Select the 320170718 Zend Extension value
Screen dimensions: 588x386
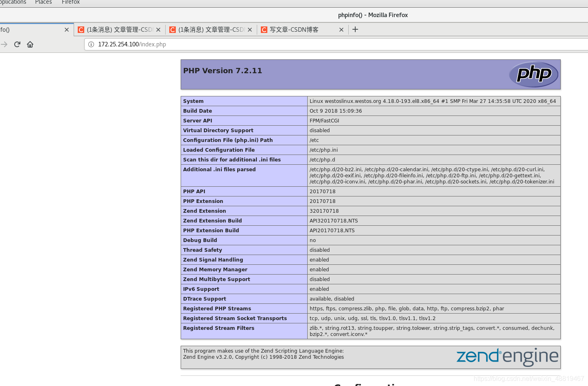tap(324, 211)
